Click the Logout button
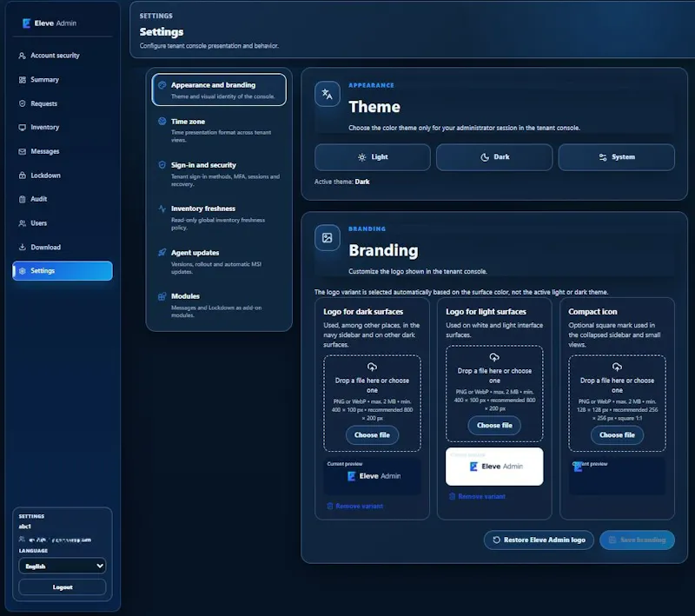 (x=62, y=586)
